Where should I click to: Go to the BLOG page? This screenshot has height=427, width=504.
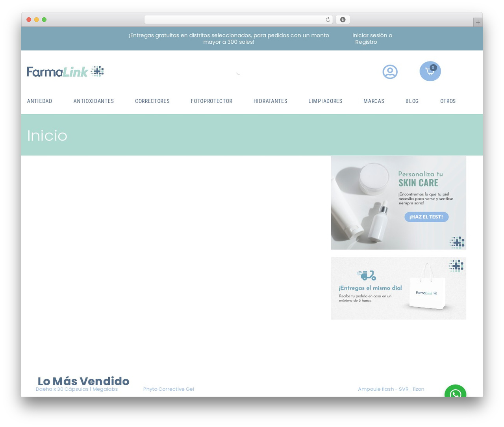point(412,101)
